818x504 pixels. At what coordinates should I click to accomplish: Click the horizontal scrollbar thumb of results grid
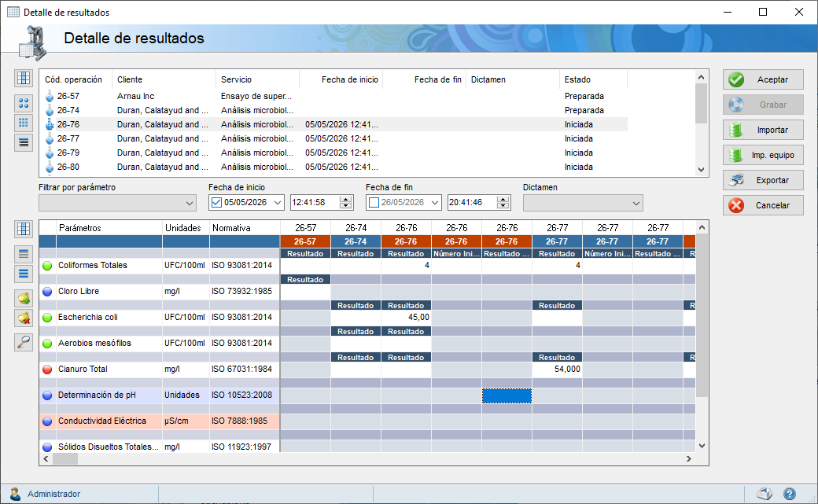(x=65, y=458)
